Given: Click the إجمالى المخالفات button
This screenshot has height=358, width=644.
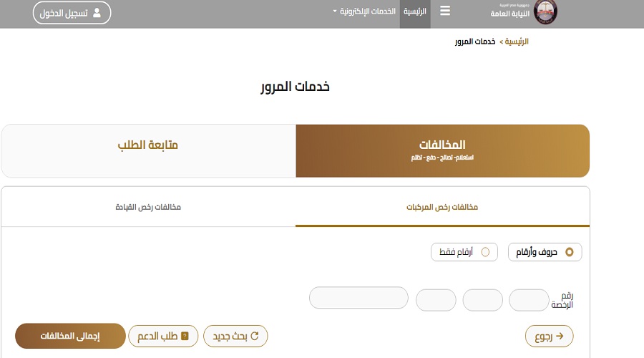Looking at the screenshot, I should coord(70,336).
